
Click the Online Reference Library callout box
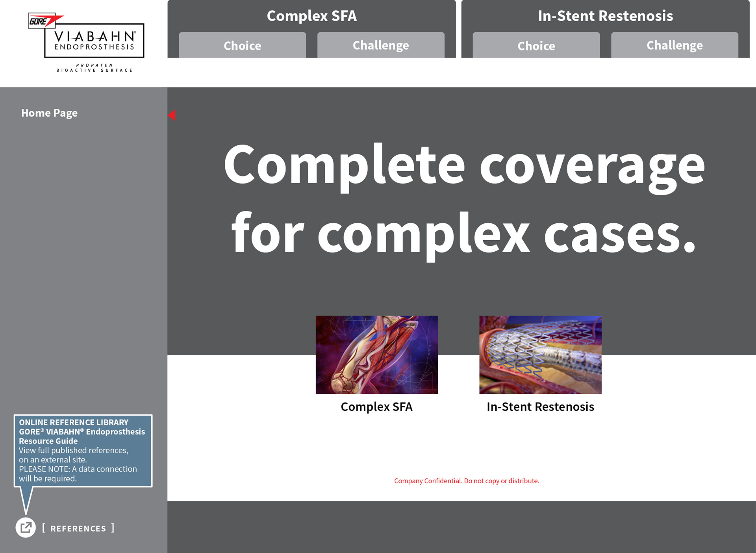pos(83,451)
